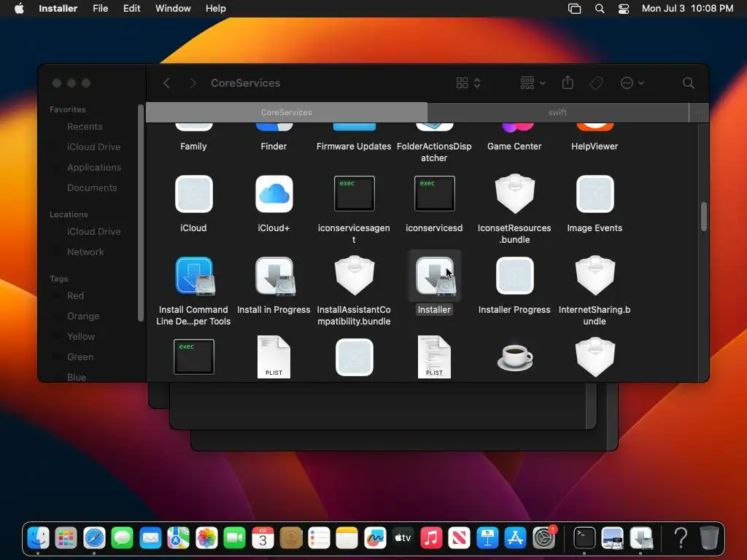
Task: Open Applications in the sidebar
Action: tap(94, 168)
